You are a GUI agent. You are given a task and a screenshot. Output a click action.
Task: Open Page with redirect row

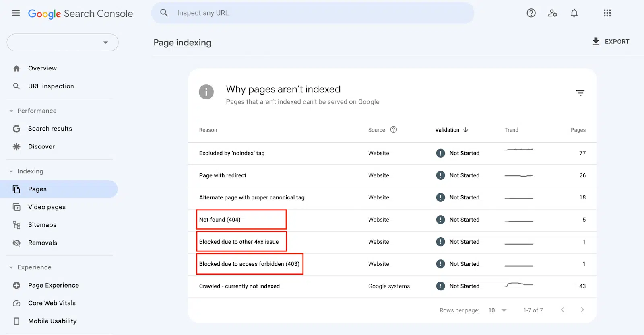392,175
